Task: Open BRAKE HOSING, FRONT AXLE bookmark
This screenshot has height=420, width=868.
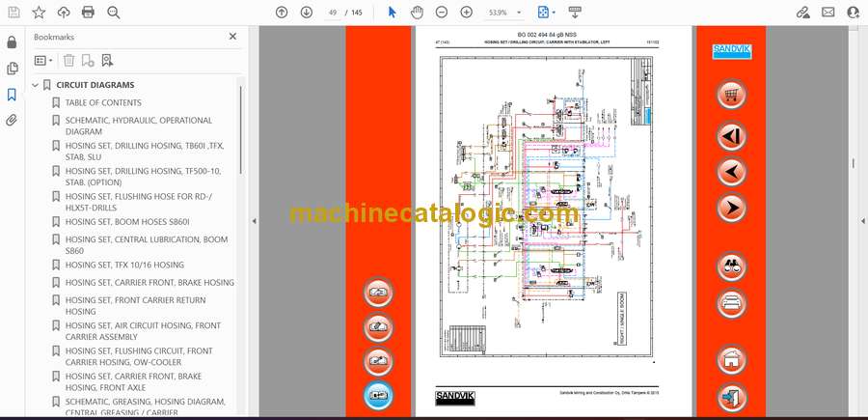Action: (133, 381)
